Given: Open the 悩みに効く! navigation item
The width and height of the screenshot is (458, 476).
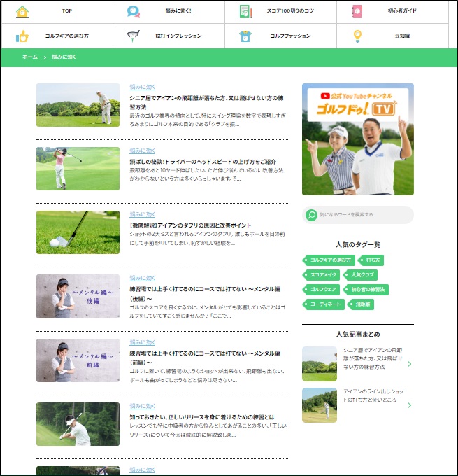Looking at the screenshot, I should pyautogui.click(x=169, y=11).
